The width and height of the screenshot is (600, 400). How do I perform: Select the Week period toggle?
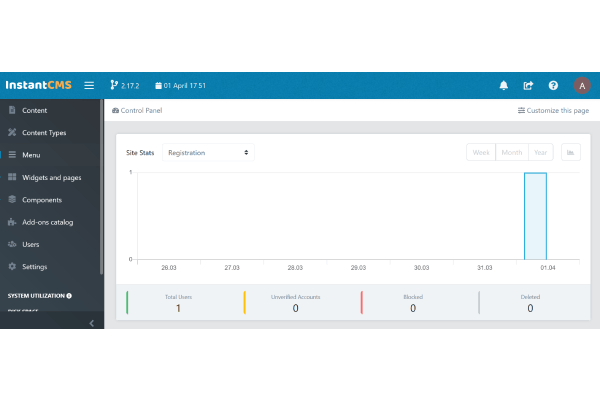click(x=481, y=152)
